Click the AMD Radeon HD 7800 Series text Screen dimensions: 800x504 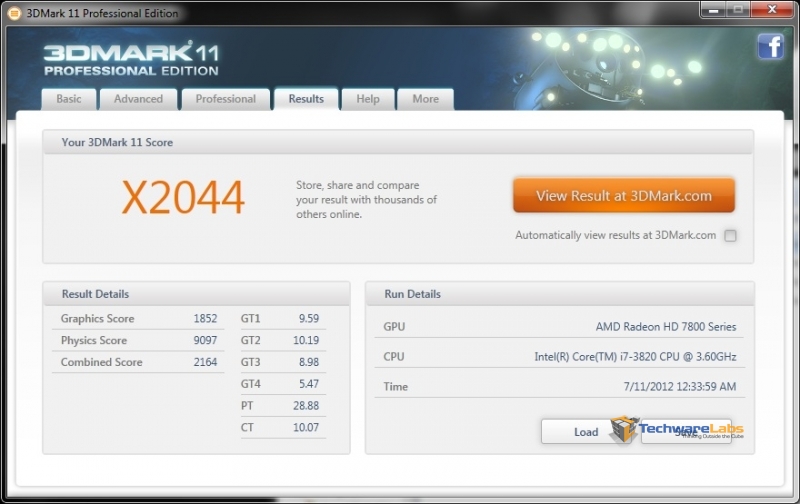[x=666, y=327]
